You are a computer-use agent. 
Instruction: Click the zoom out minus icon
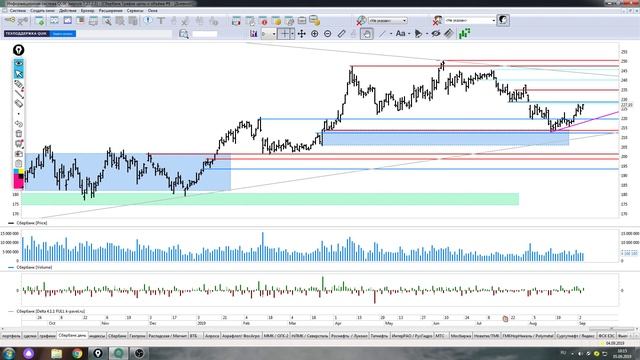coord(328,34)
